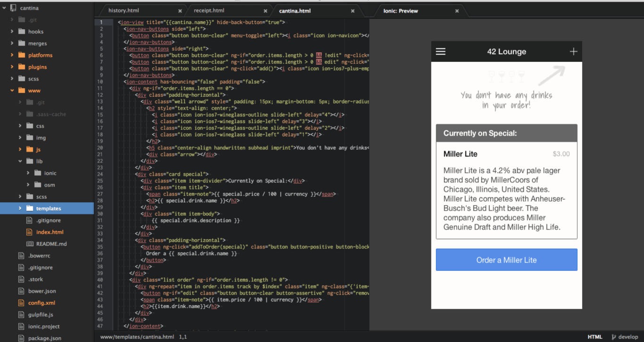Viewport: 644px width, 342px height.
Task: Open README.md file
Action: pos(51,244)
